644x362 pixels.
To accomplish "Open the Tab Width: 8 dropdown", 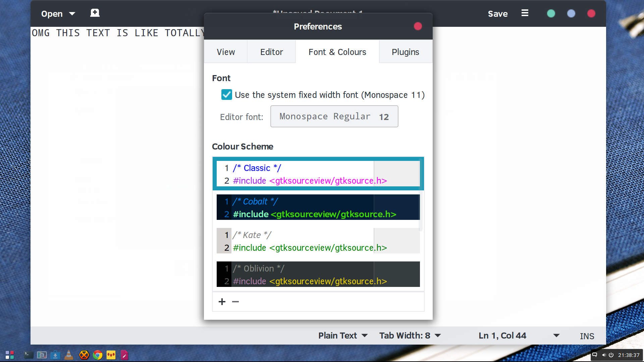I will pos(410,336).
